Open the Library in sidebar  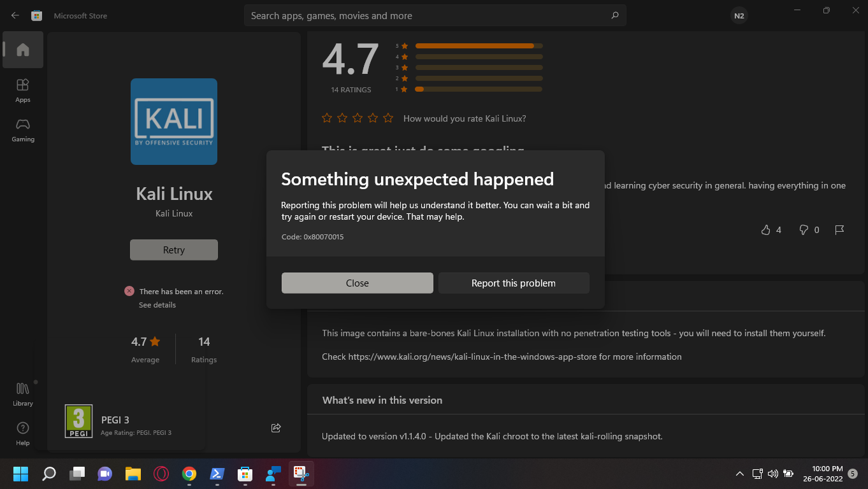pyautogui.click(x=23, y=393)
